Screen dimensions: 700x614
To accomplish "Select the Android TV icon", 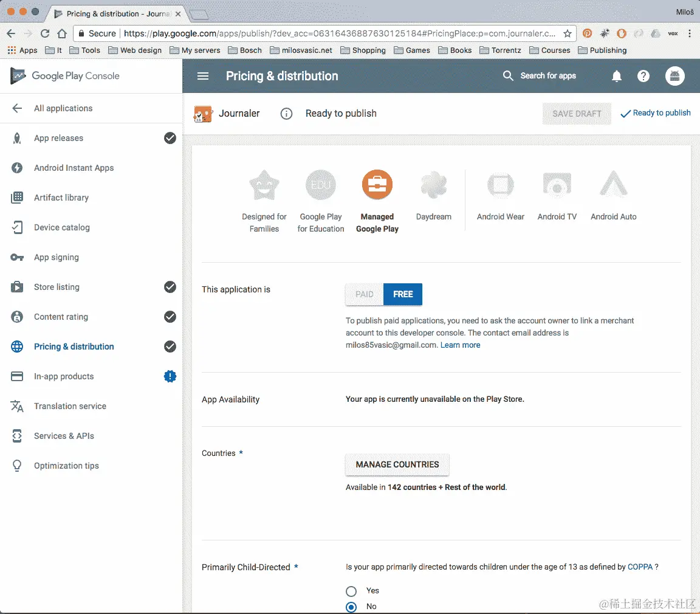I will 557,185.
